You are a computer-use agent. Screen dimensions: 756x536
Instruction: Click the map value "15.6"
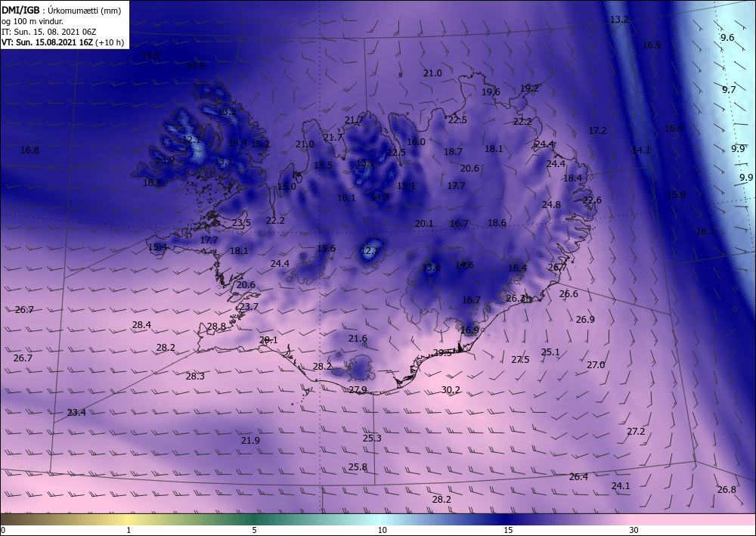pos(326,249)
